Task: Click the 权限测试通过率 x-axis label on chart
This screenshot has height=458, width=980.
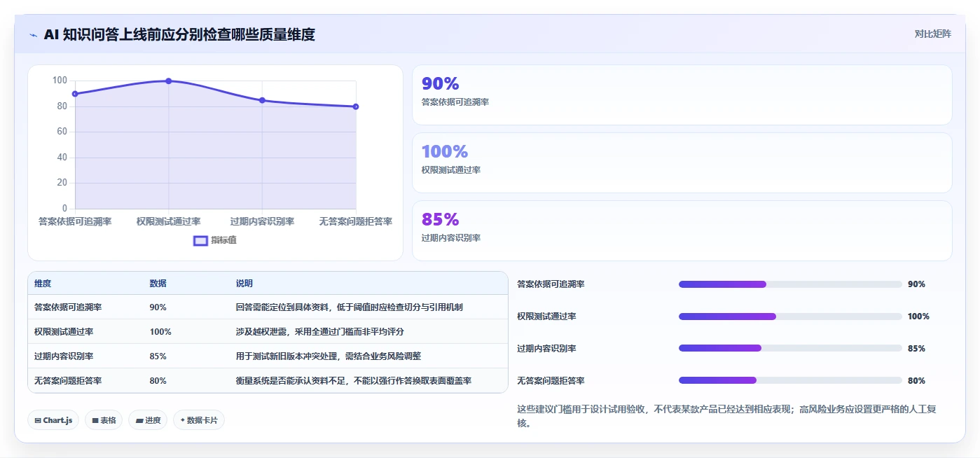Action: (x=169, y=221)
